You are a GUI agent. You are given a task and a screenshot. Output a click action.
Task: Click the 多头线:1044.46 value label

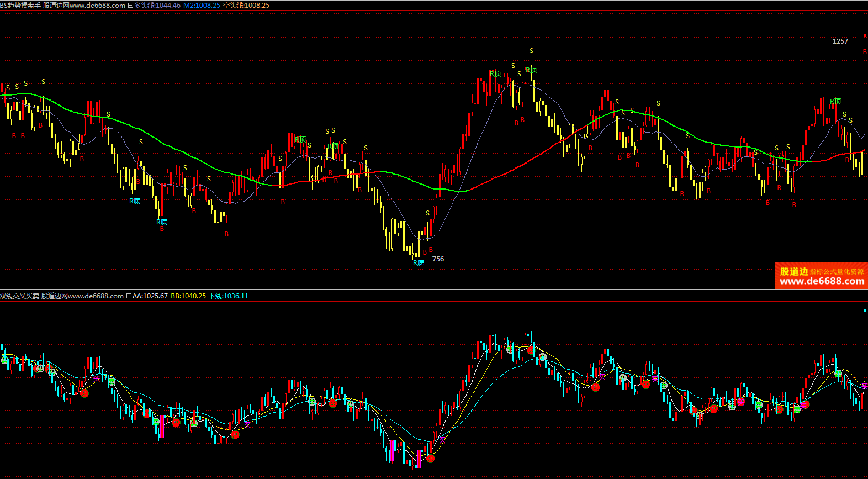tap(157, 6)
